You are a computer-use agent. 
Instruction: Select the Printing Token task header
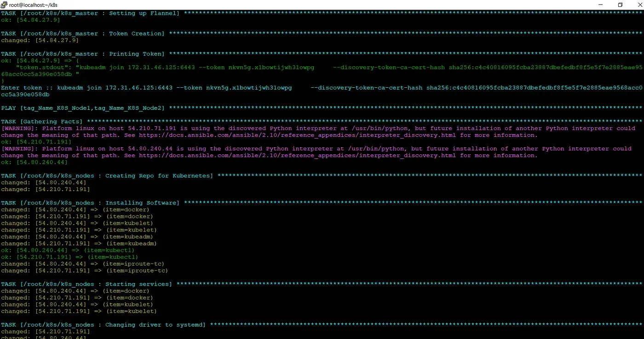point(322,54)
